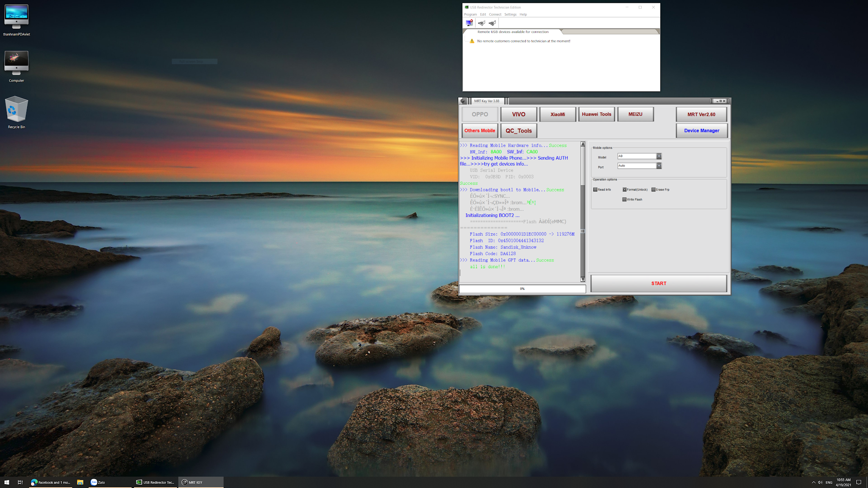Open the Connect menu in USB Redirector

[495, 14]
